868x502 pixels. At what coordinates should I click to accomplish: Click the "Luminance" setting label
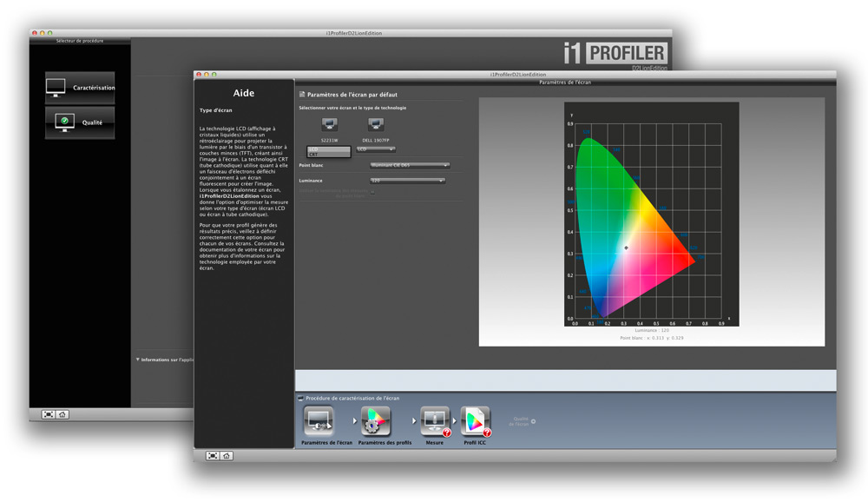(x=311, y=181)
